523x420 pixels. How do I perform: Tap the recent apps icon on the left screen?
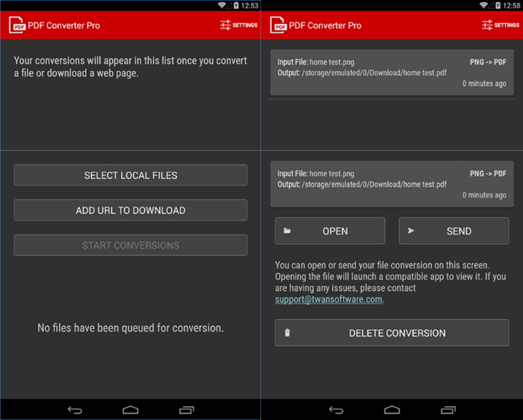tap(186, 409)
